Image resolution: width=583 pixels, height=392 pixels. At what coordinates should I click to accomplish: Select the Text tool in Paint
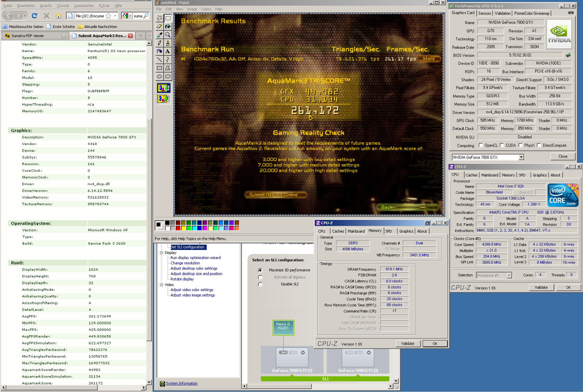(168, 51)
